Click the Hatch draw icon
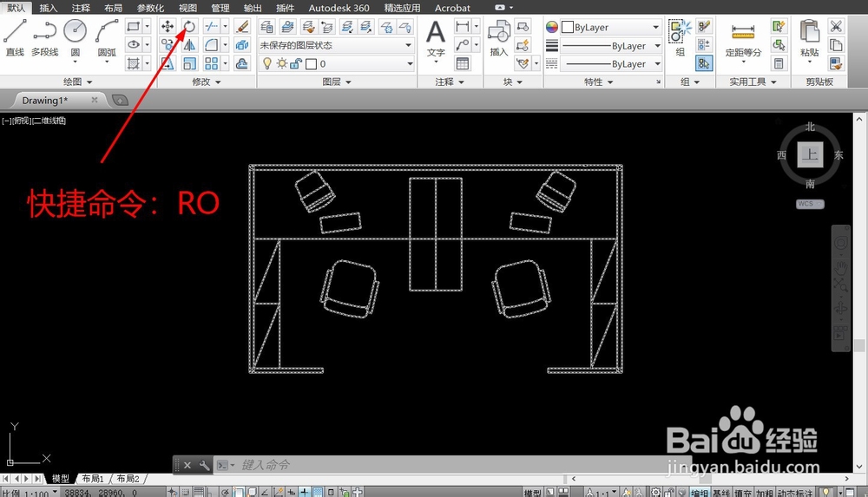 133,63
